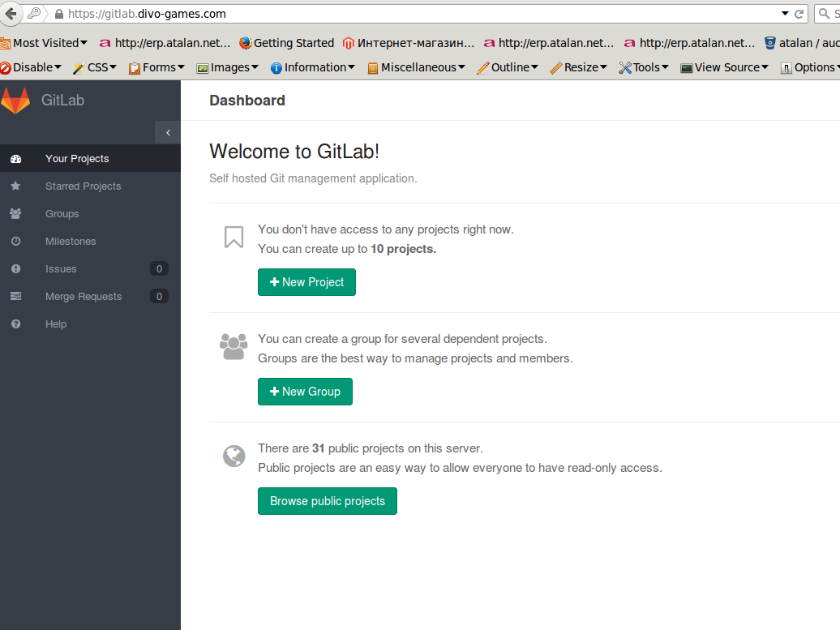
Task: Go to Groups in sidebar
Action: [90, 214]
